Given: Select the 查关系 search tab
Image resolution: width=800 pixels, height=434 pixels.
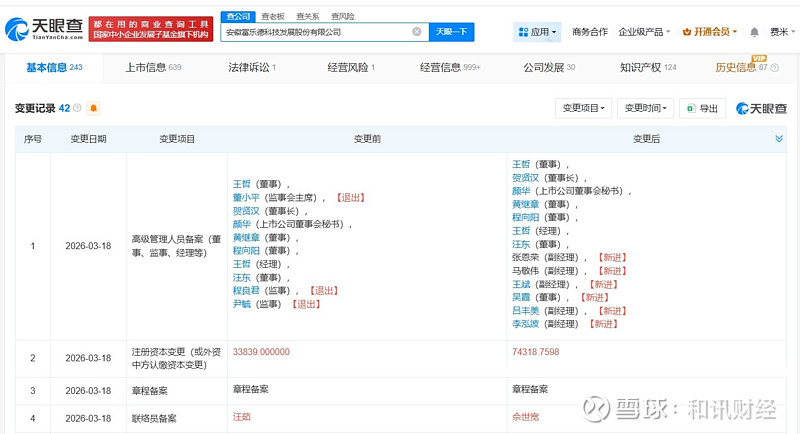Looking at the screenshot, I should (308, 16).
